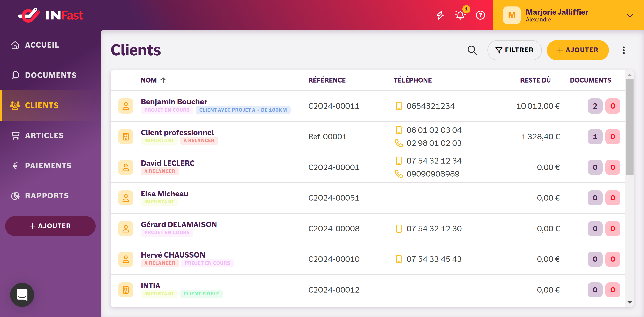644x317 pixels.
Task: Open the FILTRER filter options
Action: point(514,50)
